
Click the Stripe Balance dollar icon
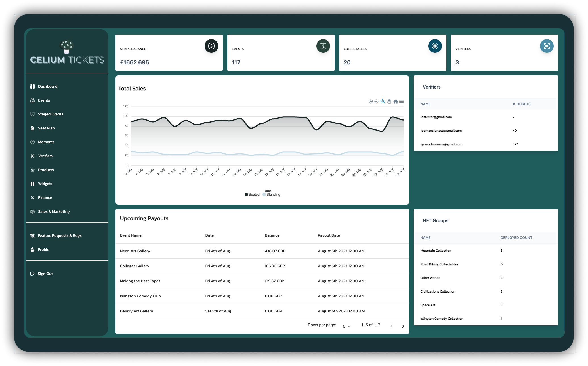211,46
